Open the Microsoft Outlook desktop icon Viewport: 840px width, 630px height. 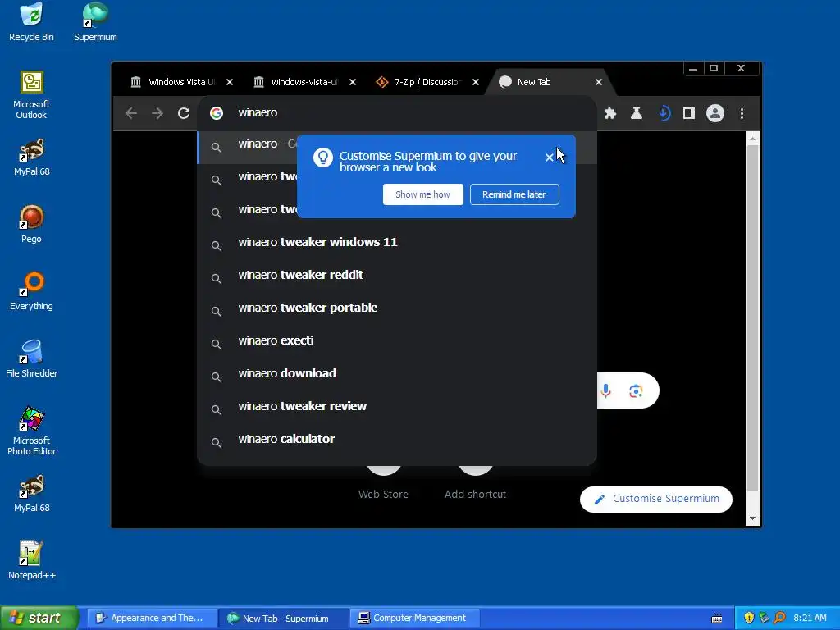(x=31, y=95)
